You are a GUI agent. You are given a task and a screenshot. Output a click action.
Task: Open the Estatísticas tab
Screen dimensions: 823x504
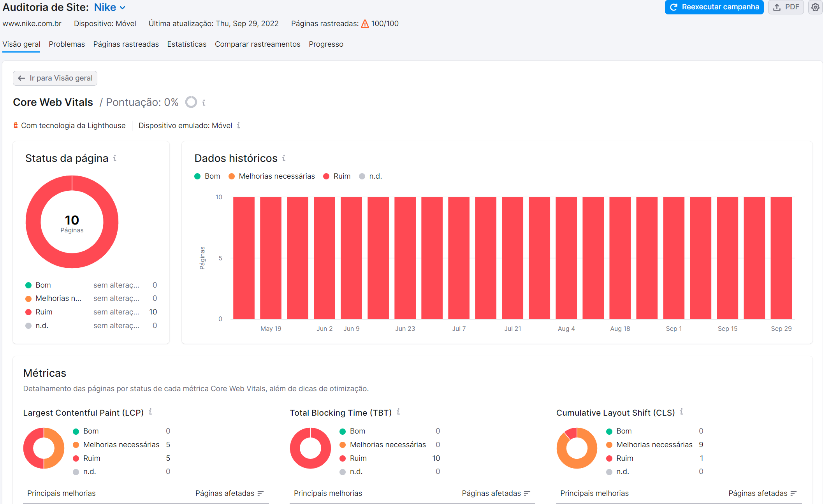click(x=186, y=44)
